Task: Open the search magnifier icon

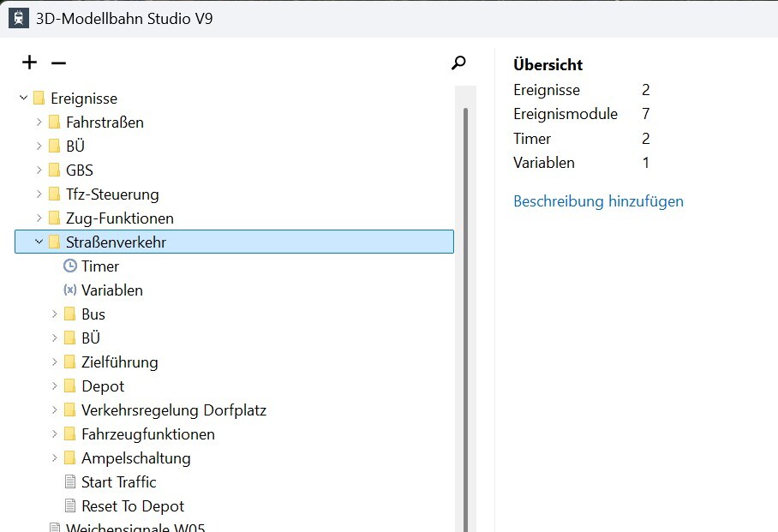Action: pyautogui.click(x=458, y=63)
